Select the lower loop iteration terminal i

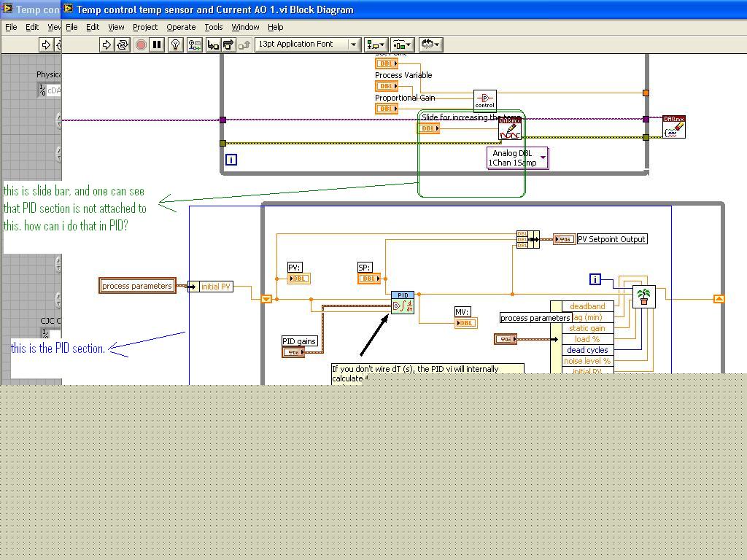coord(595,279)
